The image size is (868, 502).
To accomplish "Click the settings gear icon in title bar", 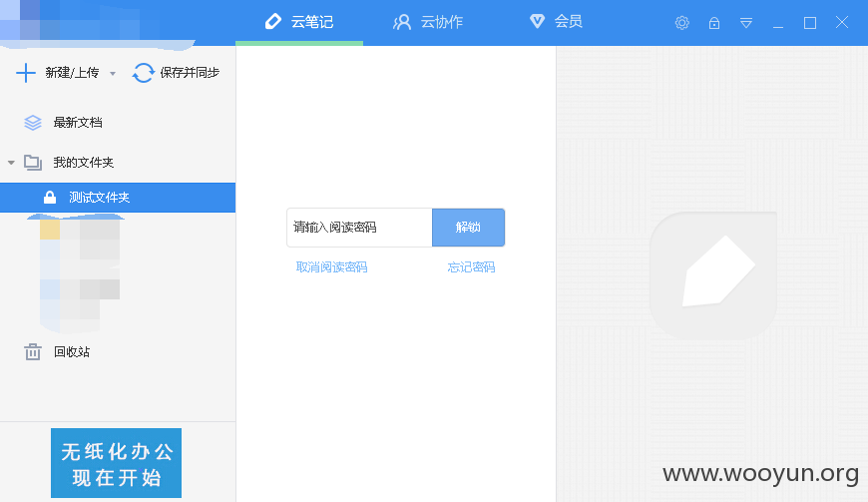I will [682, 23].
